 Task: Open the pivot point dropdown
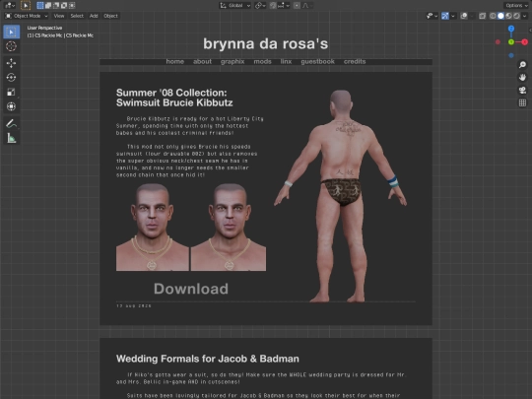[x=260, y=6]
